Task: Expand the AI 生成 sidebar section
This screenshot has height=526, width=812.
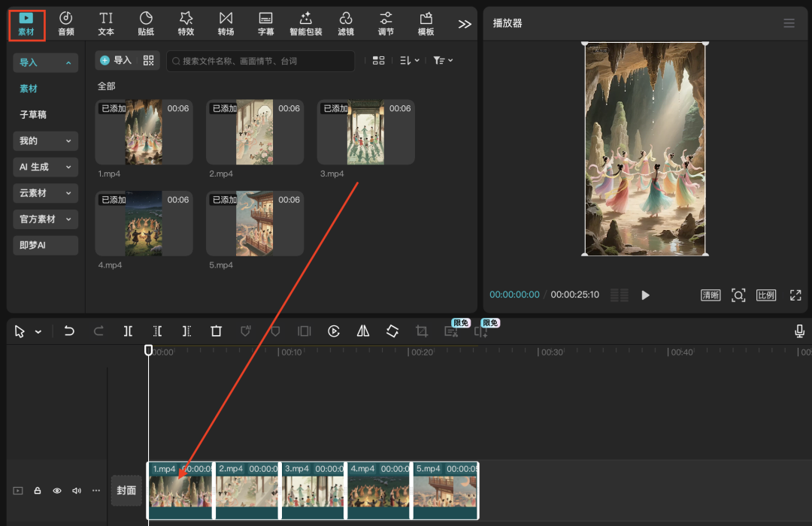Action: click(x=46, y=167)
